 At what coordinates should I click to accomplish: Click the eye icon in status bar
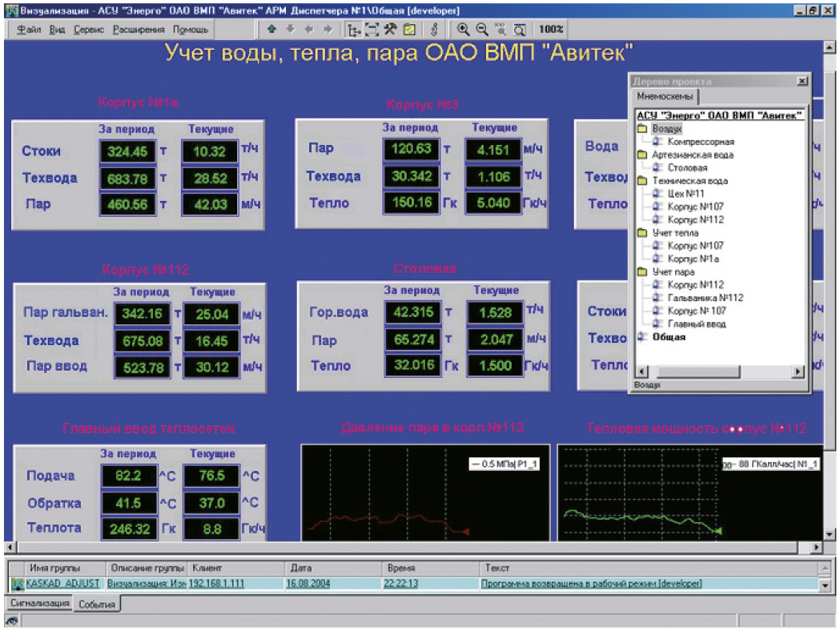pos(12,621)
